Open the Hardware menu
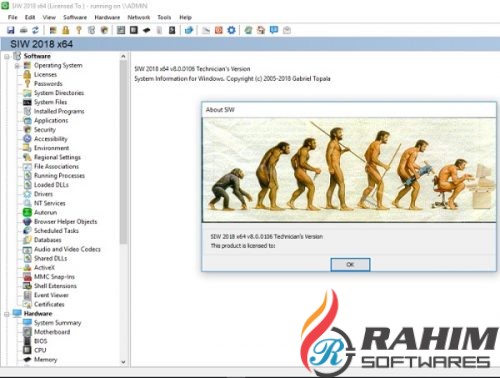The image size is (500, 378). click(x=107, y=17)
